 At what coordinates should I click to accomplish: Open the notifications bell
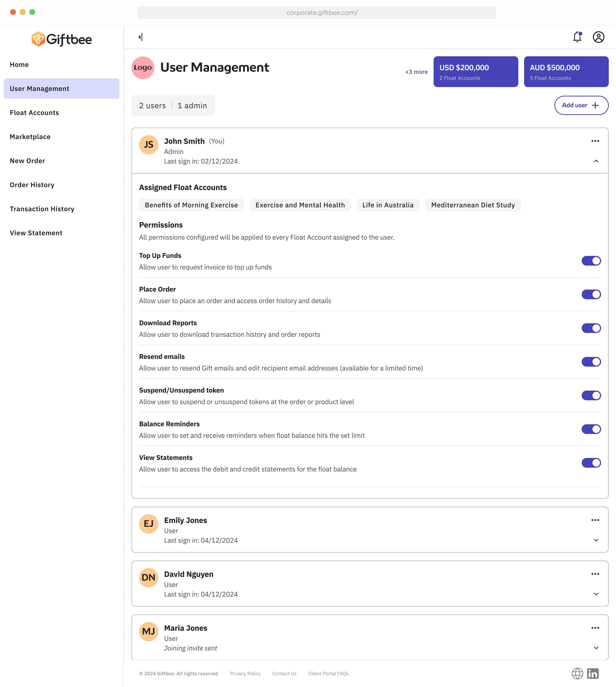577,37
